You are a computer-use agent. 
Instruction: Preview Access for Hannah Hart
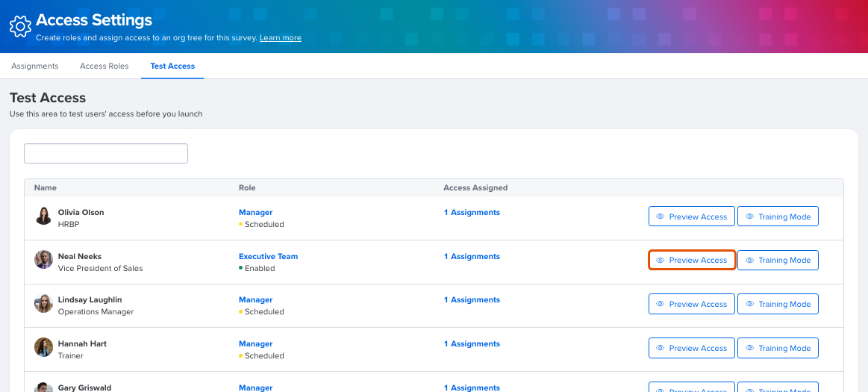(691, 348)
